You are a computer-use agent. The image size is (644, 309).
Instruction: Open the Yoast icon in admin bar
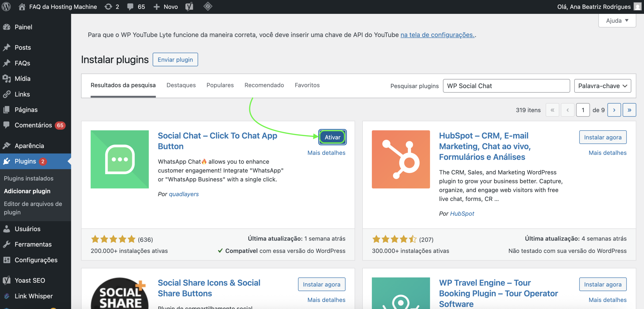pyautogui.click(x=189, y=7)
